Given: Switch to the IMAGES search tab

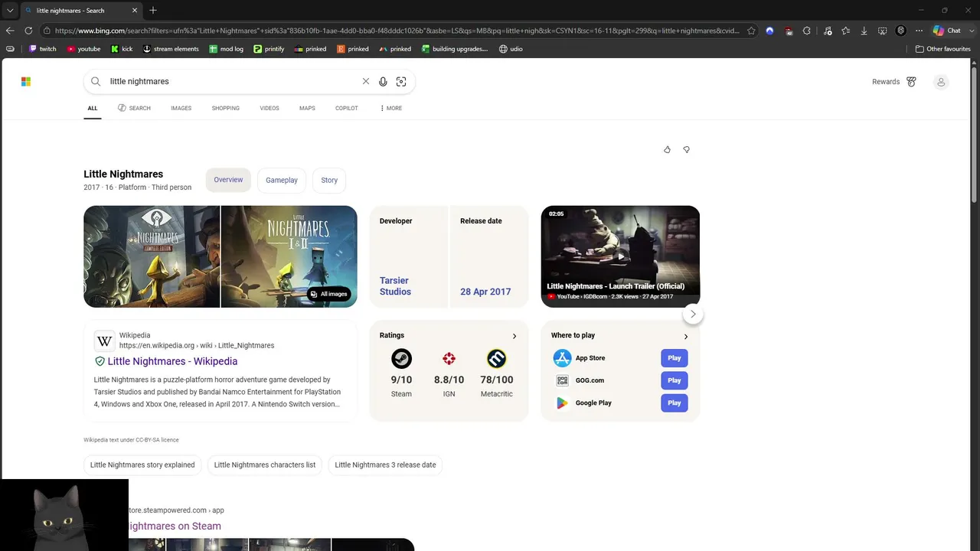Looking at the screenshot, I should pos(181,108).
